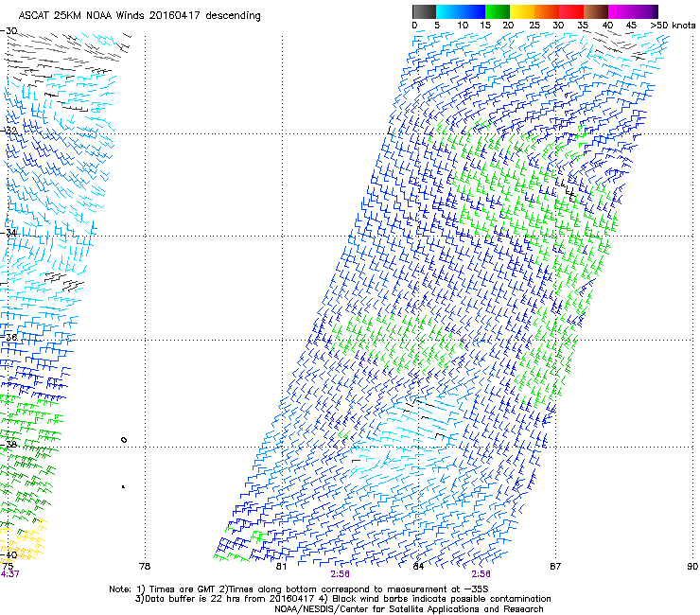Click the orange 25-30 knots legend swatch
700x615 pixels.
pyautogui.click(x=547, y=11)
